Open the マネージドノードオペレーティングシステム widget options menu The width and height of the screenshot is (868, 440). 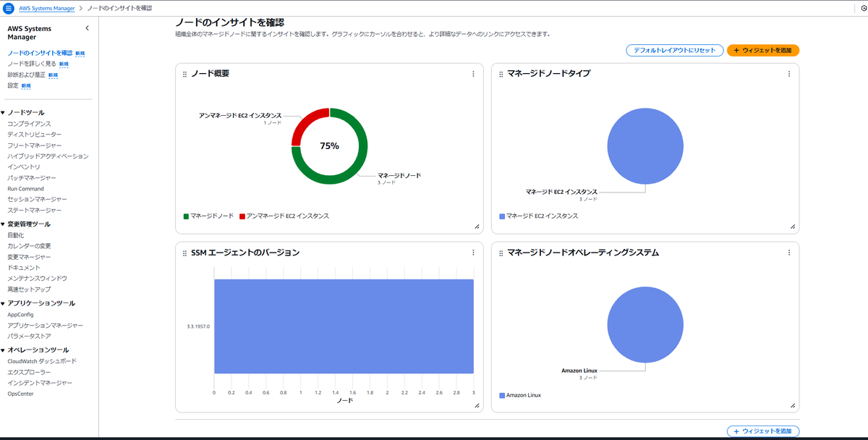pos(788,253)
